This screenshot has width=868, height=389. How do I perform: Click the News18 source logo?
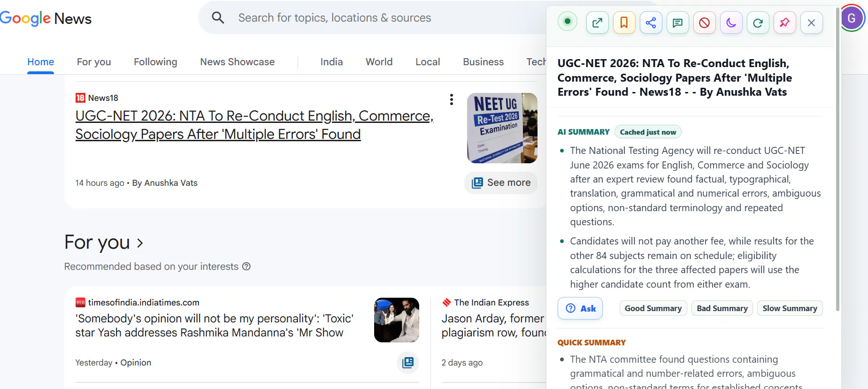click(80, 98)
